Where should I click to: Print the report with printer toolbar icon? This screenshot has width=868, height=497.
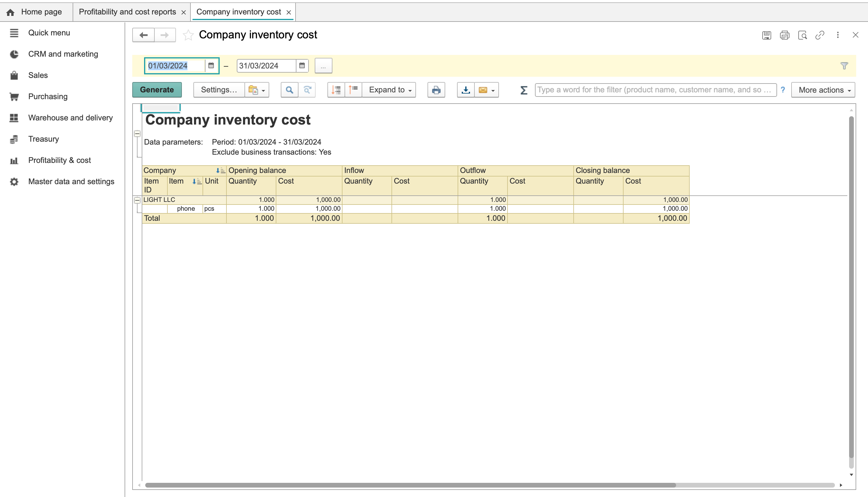point(436,90)
